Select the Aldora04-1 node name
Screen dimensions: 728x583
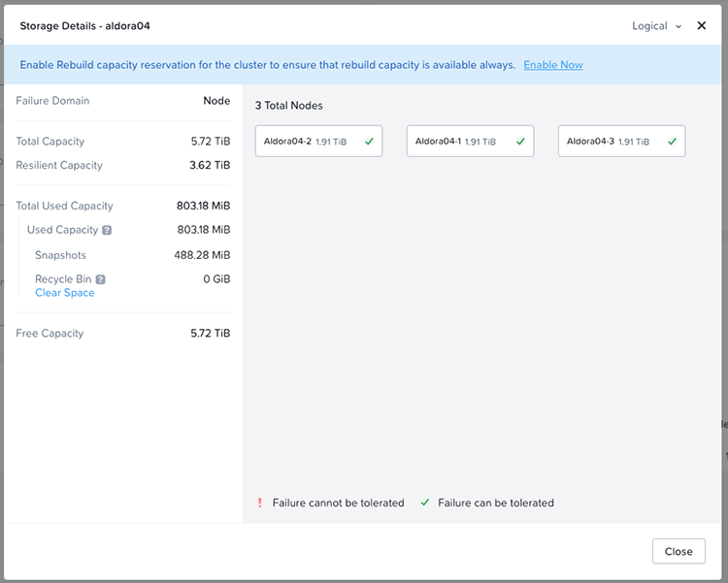click(438, 142)
